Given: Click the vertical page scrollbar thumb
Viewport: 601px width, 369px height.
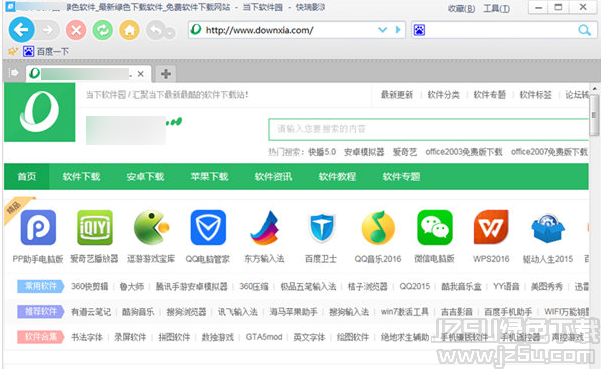Looking at the screenshot, I should click(594, 115).
